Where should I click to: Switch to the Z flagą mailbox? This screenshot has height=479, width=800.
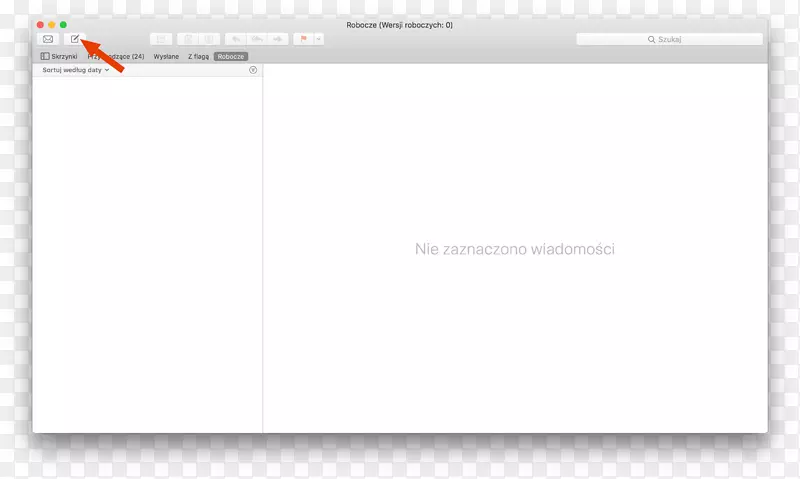[198, 57]
